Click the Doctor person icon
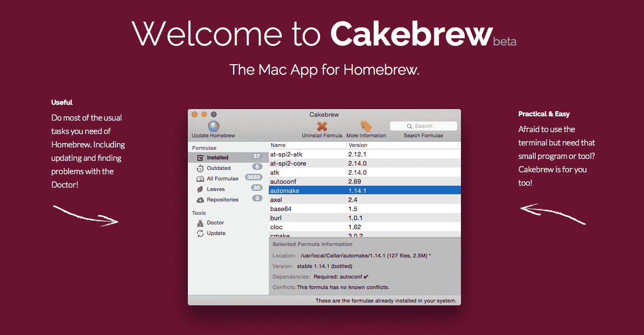644x335 pixels. pos(200,223)
